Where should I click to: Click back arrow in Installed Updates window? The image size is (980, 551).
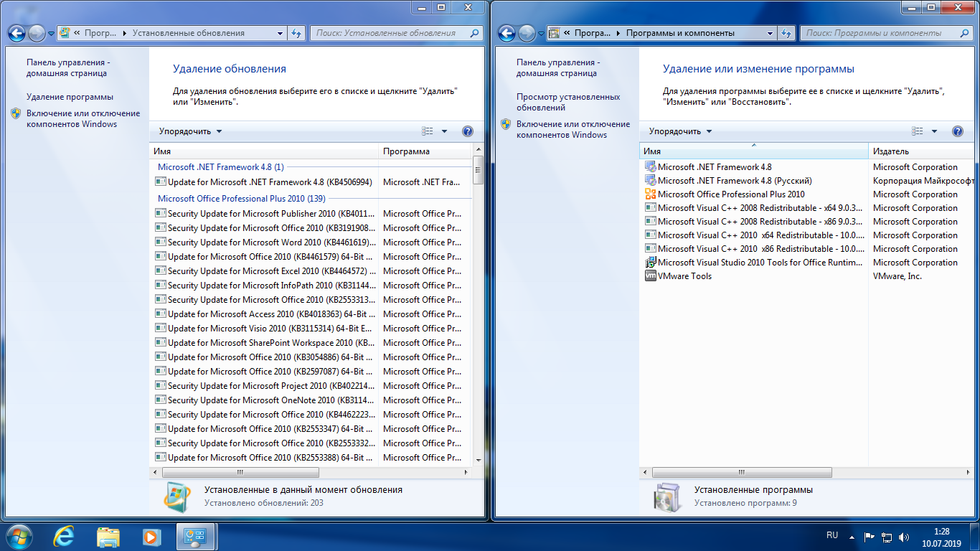[x=17, y=33]
